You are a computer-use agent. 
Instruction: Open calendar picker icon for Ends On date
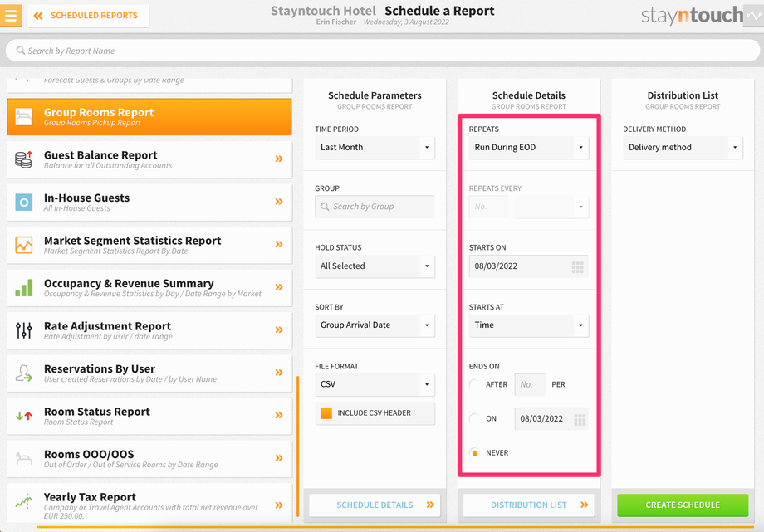(580, 419)
